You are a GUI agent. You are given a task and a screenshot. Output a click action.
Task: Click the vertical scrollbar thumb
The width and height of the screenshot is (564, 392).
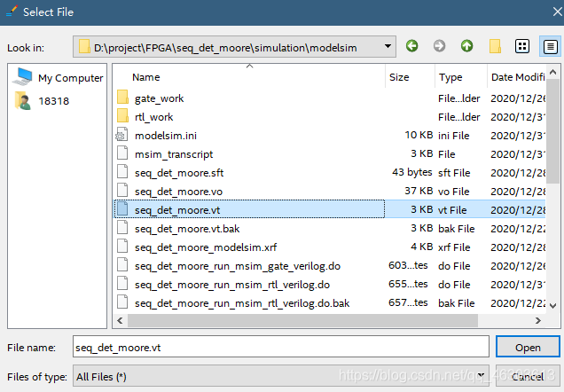tap(553, 129)
